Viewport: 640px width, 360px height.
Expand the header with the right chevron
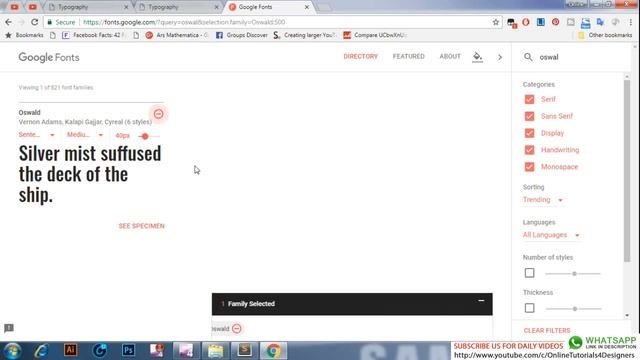[500, 57]
